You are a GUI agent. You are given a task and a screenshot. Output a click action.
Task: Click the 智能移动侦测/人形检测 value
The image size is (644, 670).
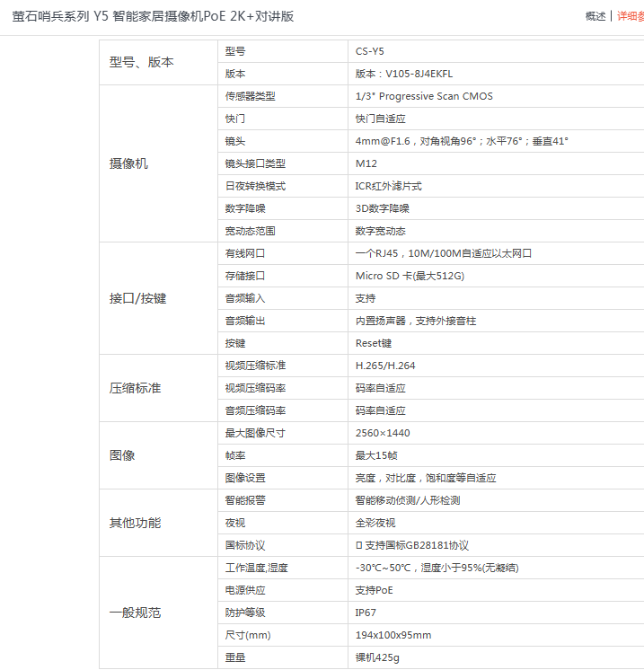[408, 500]
